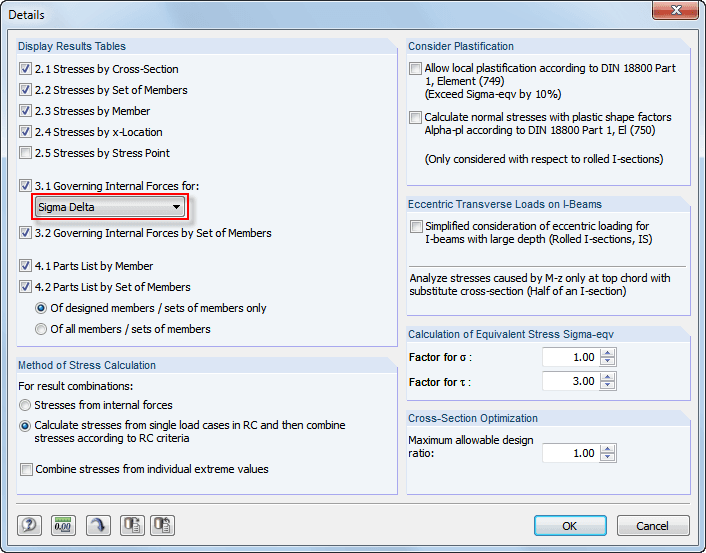Click the Analyze stresses caused by M-z text

(540, 285)
